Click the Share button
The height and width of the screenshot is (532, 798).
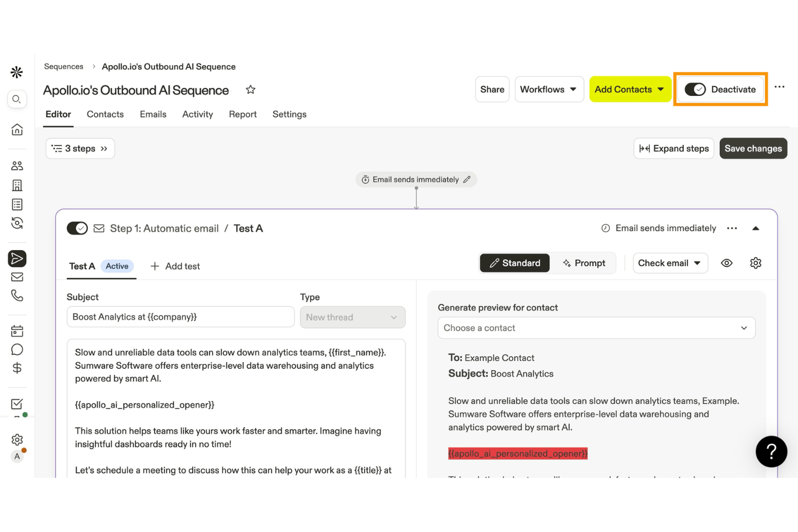coord(492,89)
